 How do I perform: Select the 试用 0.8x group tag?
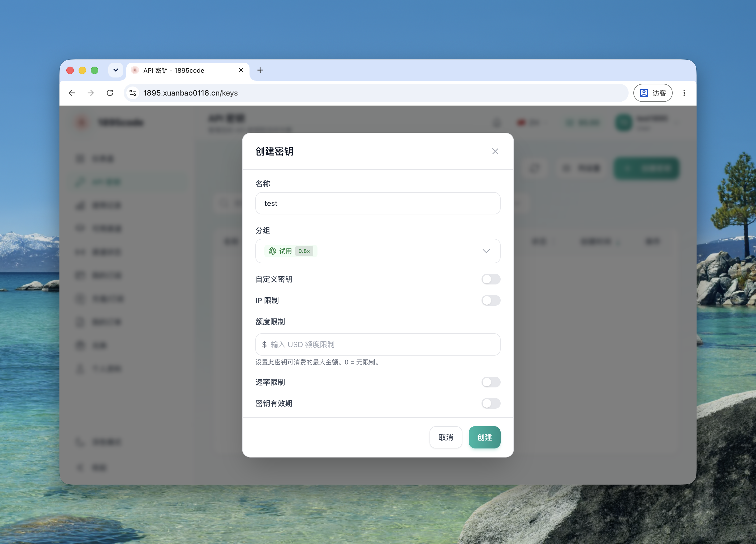click(x=291, y=251)
